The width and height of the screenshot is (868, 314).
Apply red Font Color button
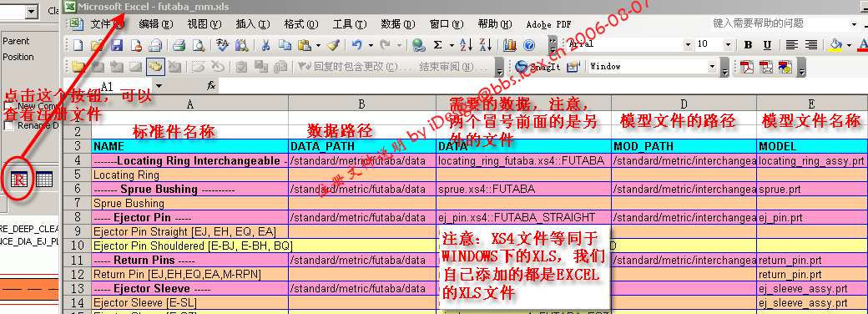862,45
